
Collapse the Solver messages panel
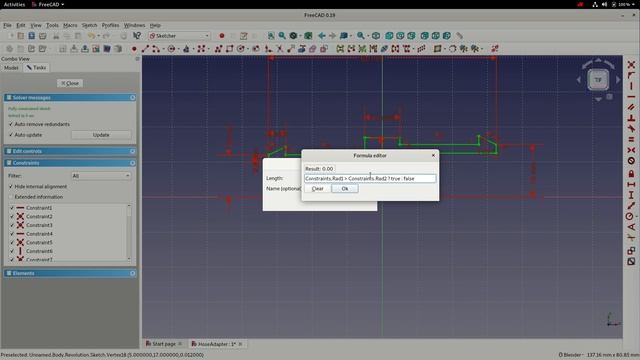click(132, 98)
